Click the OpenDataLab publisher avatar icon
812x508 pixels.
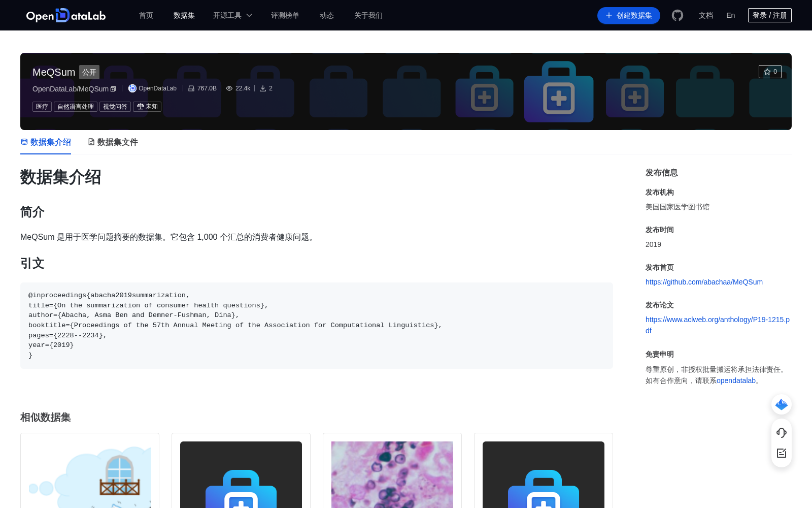point(132,88)
